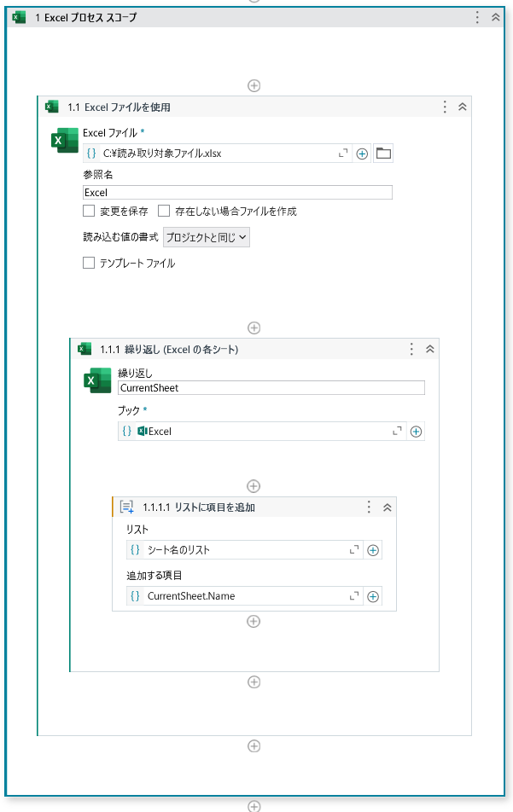Screen dimensions: 513x812
Task: Select the 1.1 Excel ファイルを使用 title
Action: point(119,107)
